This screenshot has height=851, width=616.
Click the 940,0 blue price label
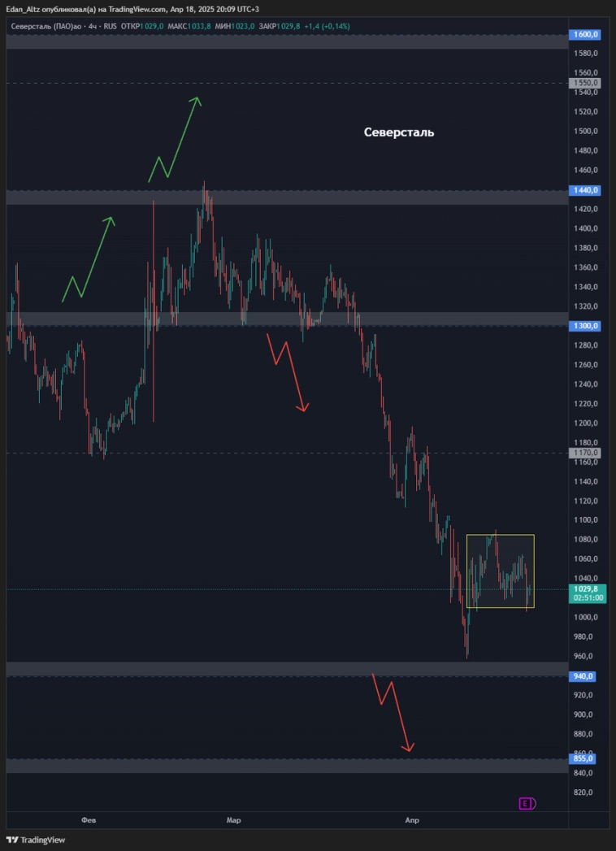pyautogui.click(x=584, y=676)
